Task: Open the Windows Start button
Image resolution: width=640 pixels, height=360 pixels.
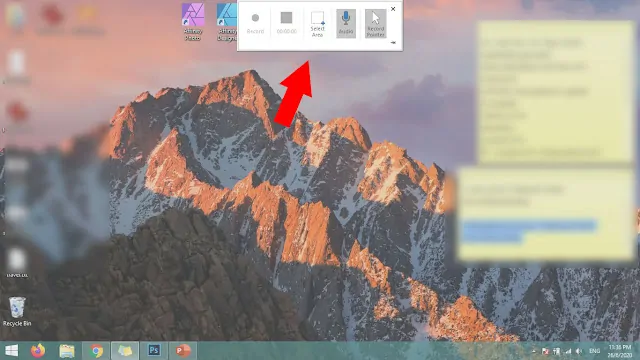Action: coord(11,351)
